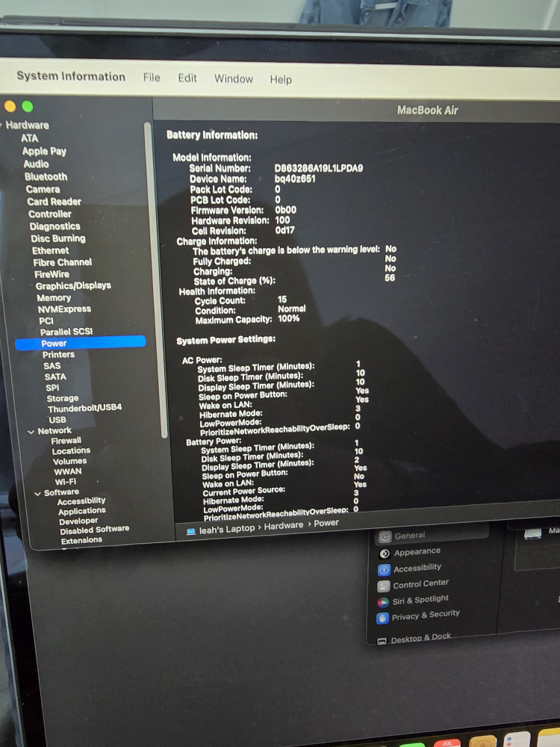Screen dimensions: 560x747
Task: Select Diagnostics in the sidebar
Action: (55, 226)
